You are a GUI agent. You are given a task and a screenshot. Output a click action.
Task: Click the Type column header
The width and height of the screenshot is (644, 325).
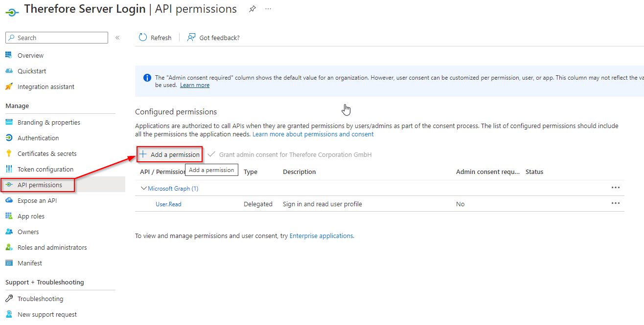tap(251, 172)
